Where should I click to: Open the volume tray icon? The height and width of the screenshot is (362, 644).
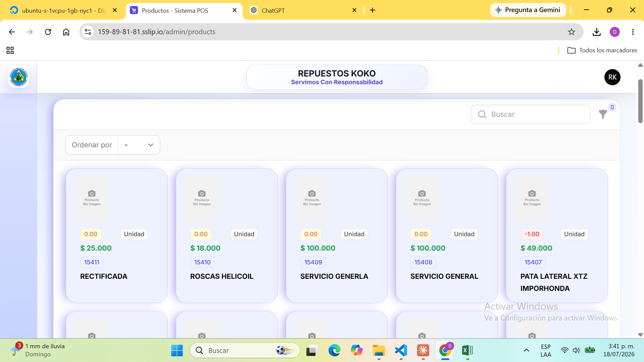(576, 351)
